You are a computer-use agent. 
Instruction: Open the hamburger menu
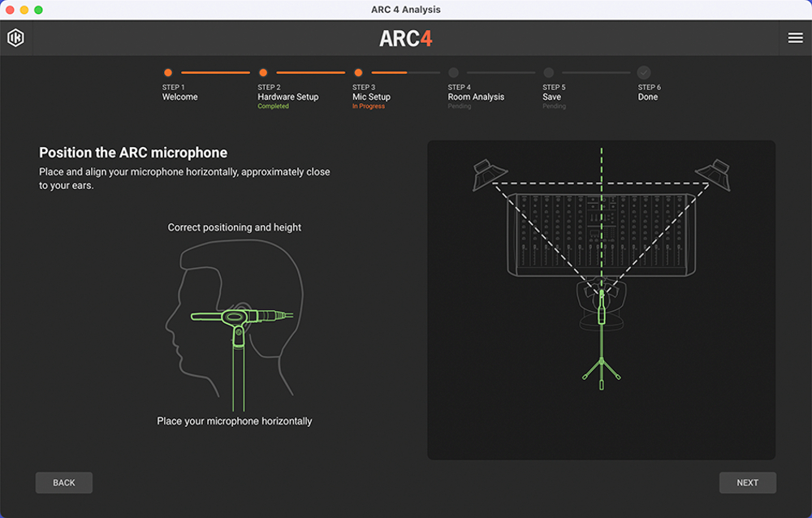click(x=795, y=38)
